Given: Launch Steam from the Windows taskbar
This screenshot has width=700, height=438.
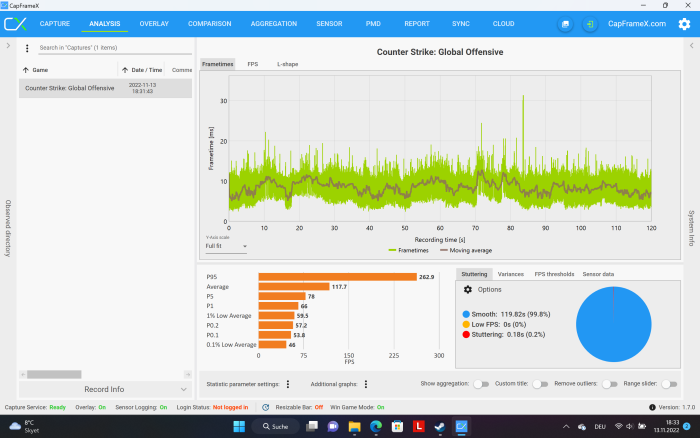Looking at the screenshot, I should coord(439,427).
